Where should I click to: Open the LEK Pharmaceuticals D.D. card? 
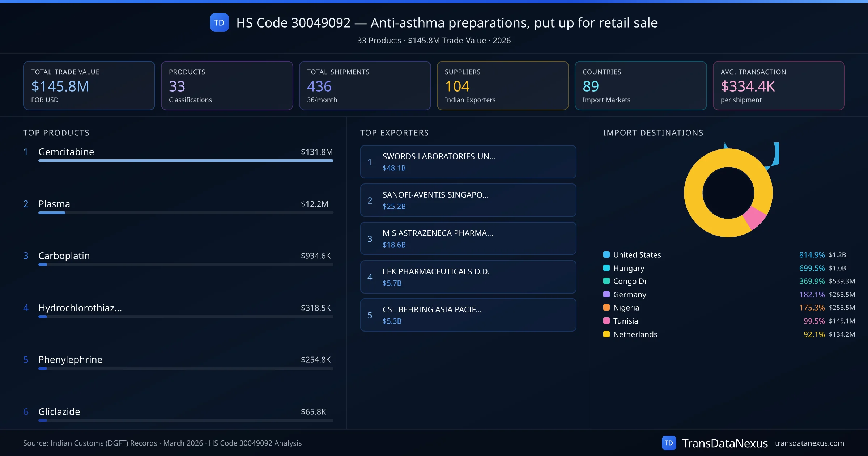pyautogui.click(x=468, y=277)
